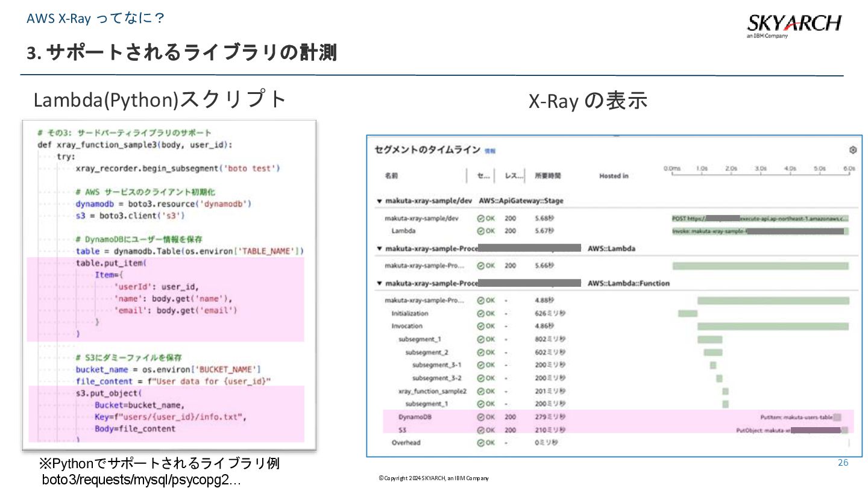
Task: Click the Lambda(Python)スクリプト heading
Action: [160, 99]
